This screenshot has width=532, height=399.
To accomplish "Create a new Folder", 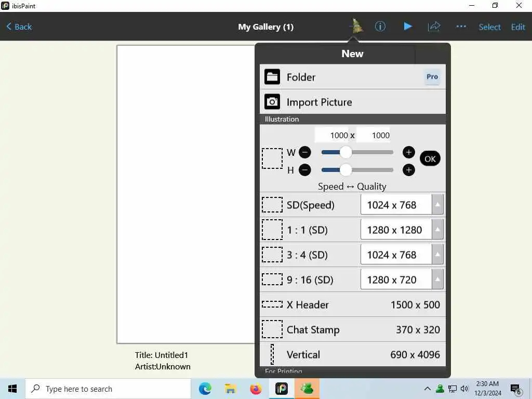I will click(353, 77).
